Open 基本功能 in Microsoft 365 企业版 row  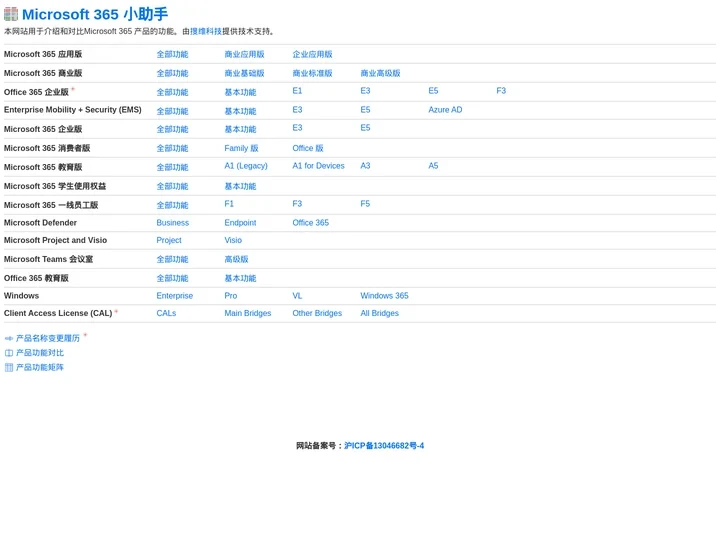pyautogui.click(x=240, y=129)
